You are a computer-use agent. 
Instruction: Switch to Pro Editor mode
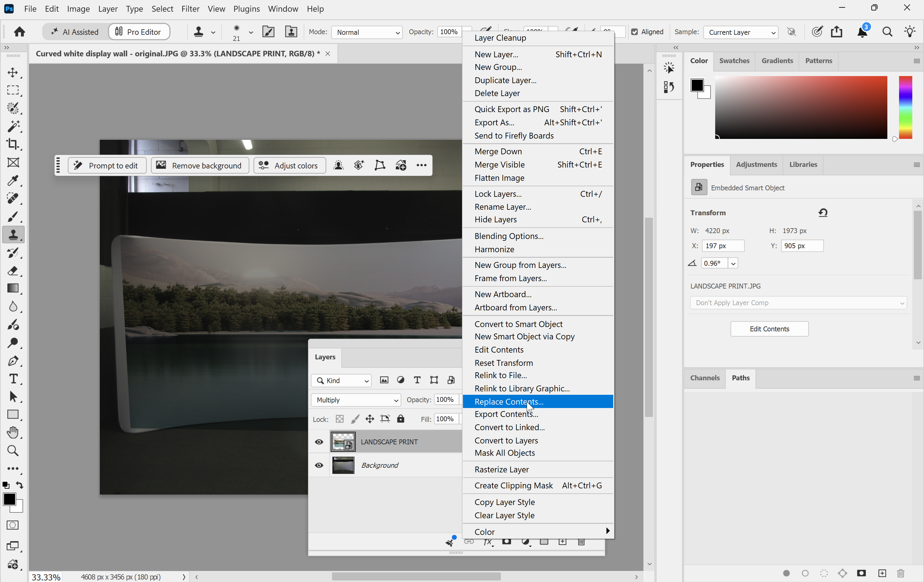point(139,32)
